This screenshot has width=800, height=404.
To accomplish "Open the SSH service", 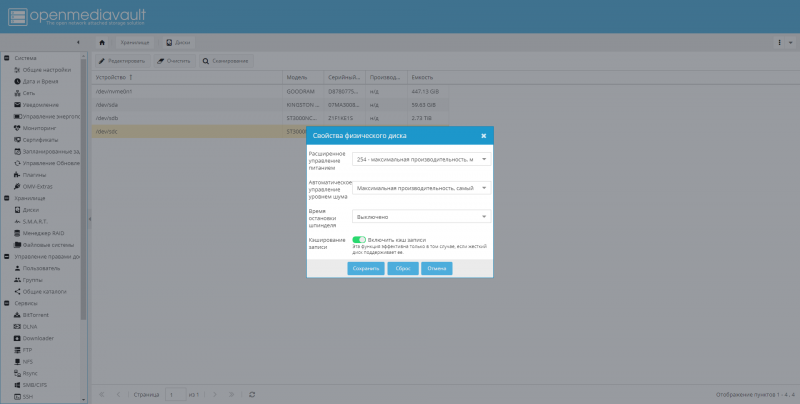I will click(x=23, y=397).
